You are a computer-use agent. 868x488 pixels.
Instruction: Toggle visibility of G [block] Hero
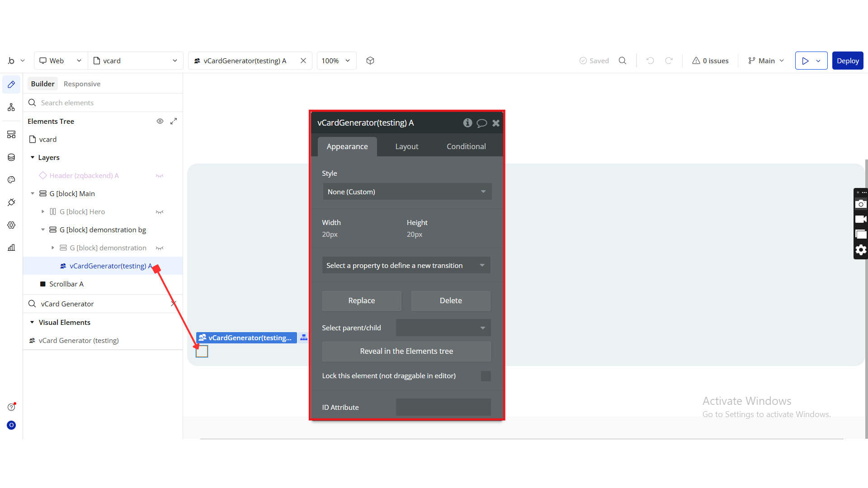click(160, 212)
